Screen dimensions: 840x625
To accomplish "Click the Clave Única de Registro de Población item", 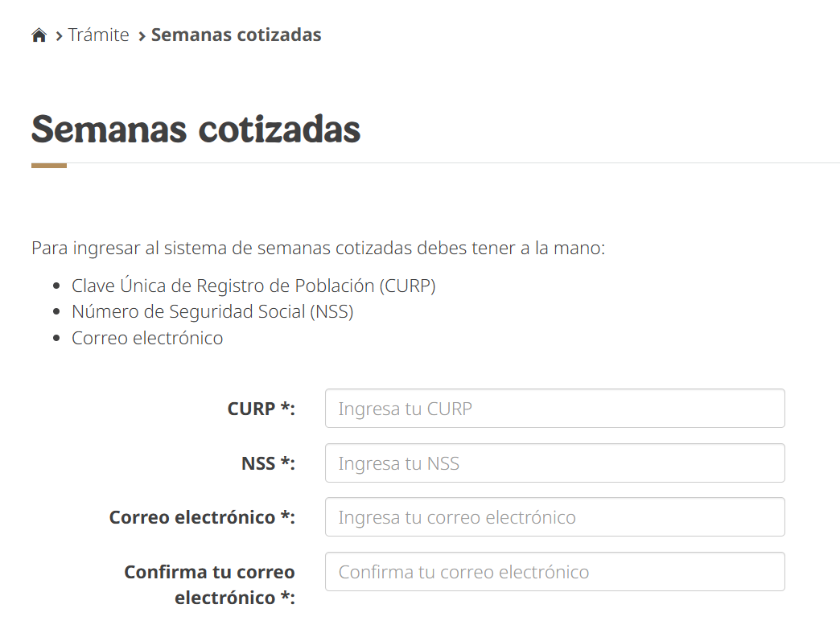I will pos(253,286).
